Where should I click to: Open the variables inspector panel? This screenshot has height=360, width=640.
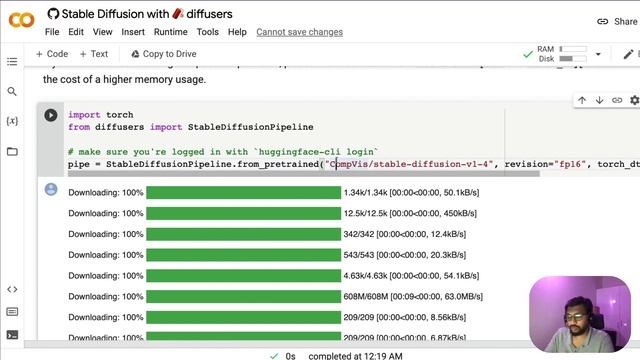click(12, 121)
